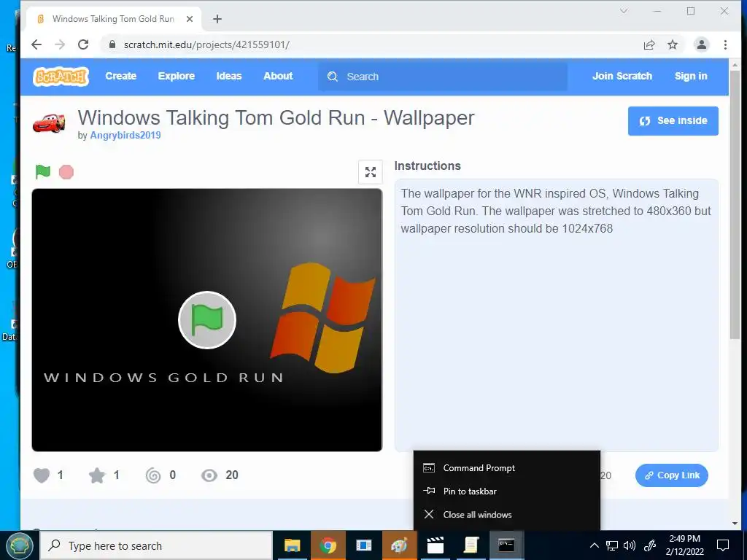Open a new tab with plus button
747x560 pixels.
click(217, 19)
